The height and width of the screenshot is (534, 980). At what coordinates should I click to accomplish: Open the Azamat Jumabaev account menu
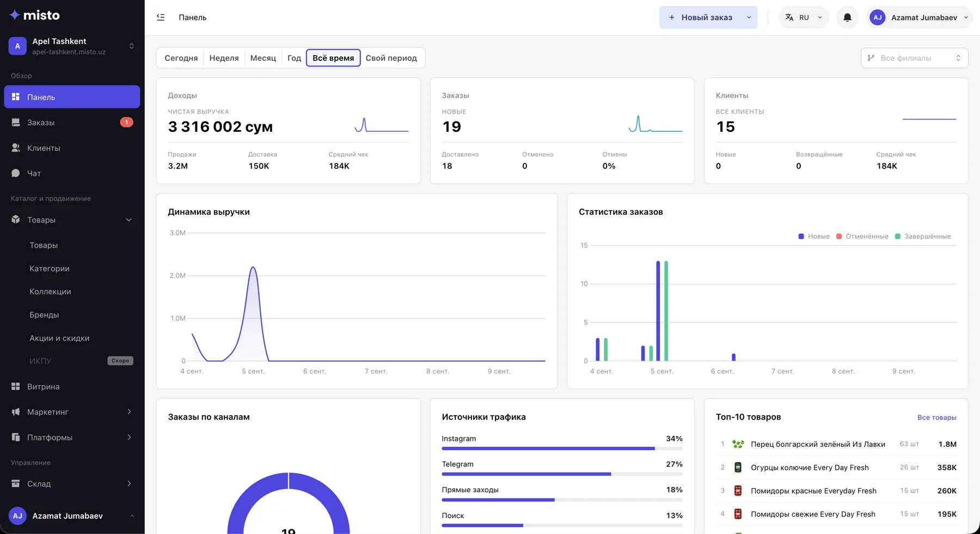click(919, 17)
